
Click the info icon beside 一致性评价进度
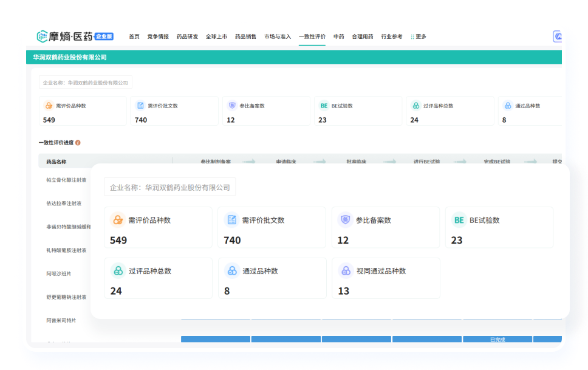tap(78, 143)
